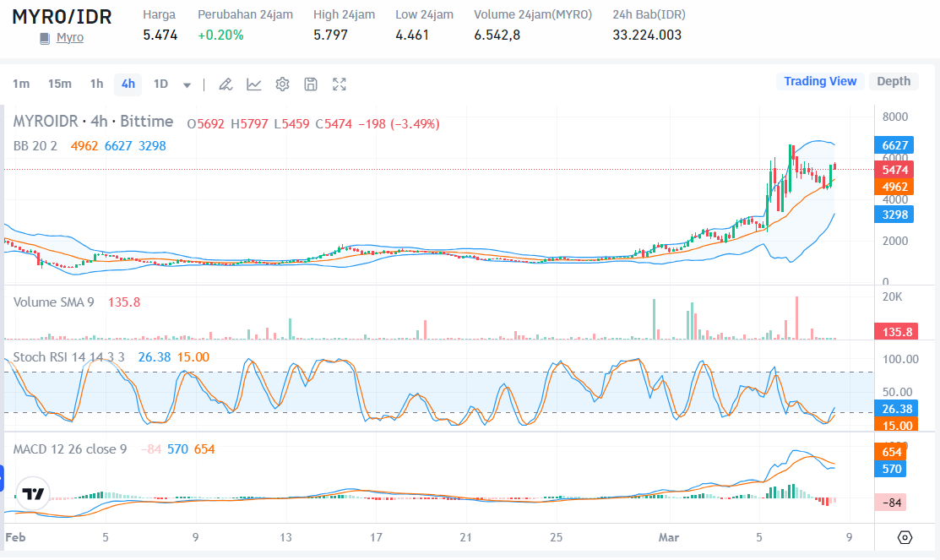The height and width of the screenshot is (560, 940).
Task: Click the MYRO/IDR pair heading
Action: coord(62,17)
